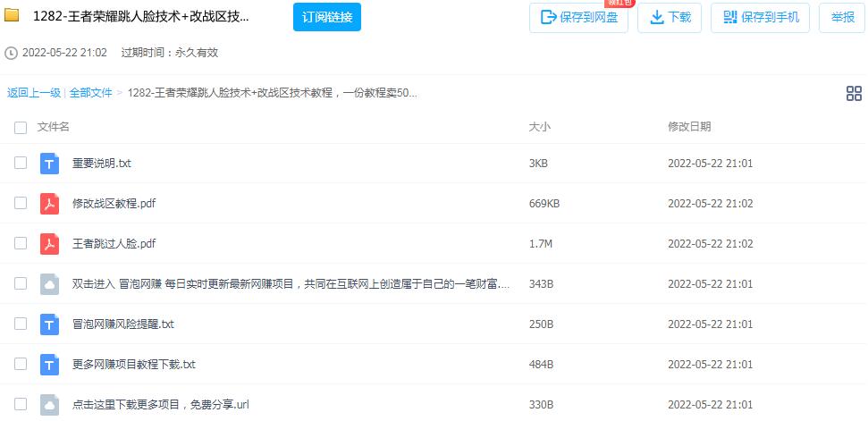
Task: Click the share title 1282-王者荣耀跳人脸技术+改战区技...
Action: (x=141, y=16)
